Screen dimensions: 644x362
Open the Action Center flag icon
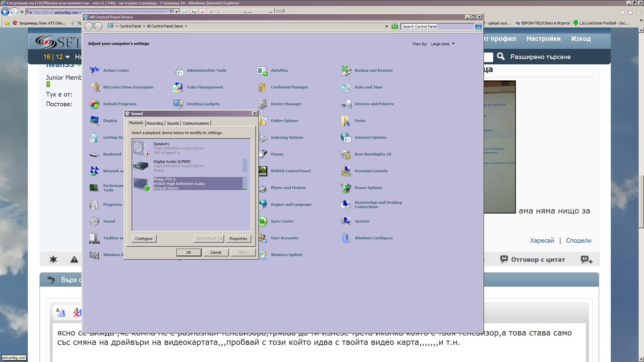[95, 70]
